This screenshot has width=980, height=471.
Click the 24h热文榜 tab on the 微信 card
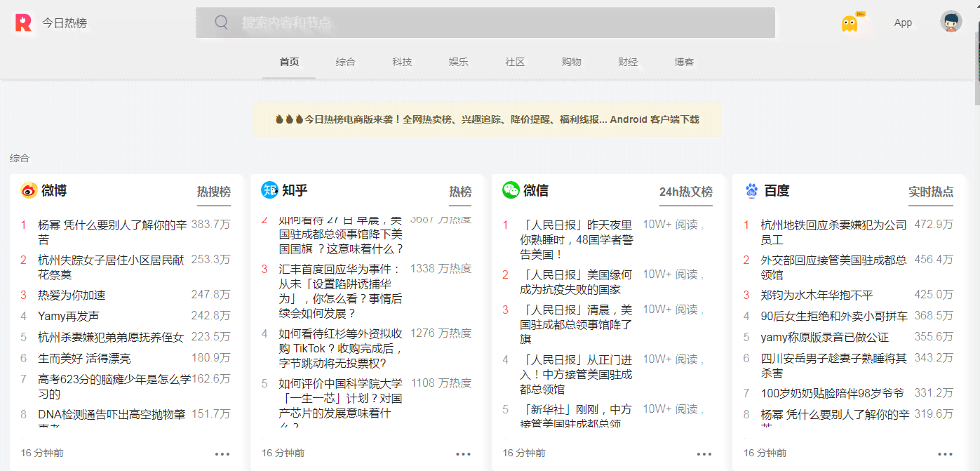686,192
